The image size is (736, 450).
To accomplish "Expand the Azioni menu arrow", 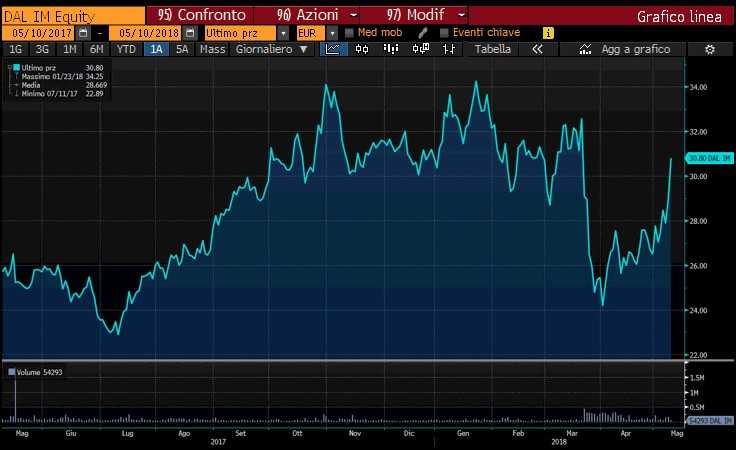I will (353, 15).
